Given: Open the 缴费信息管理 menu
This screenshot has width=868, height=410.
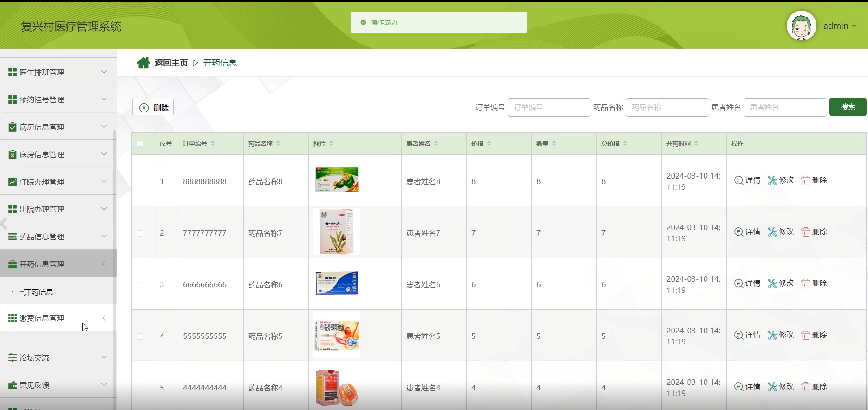Looking at the screenshot, I should pyautogui.click(x=58, y=318).
